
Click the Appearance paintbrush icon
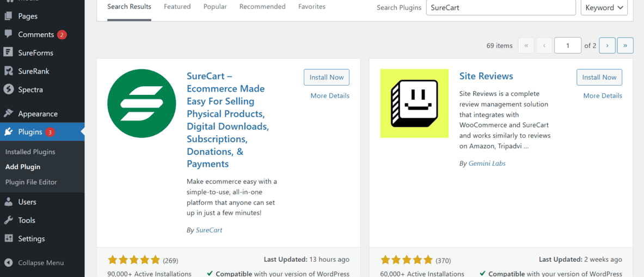(8, 114)
